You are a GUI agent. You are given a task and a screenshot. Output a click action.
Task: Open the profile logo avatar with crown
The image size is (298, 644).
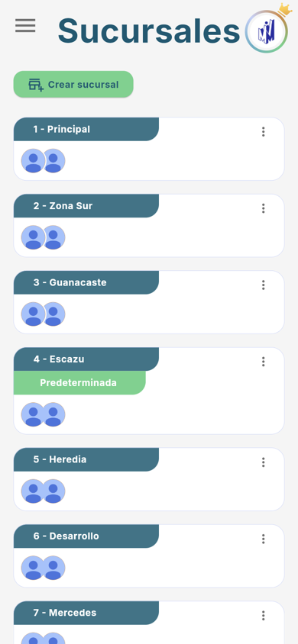pos(267,31)
